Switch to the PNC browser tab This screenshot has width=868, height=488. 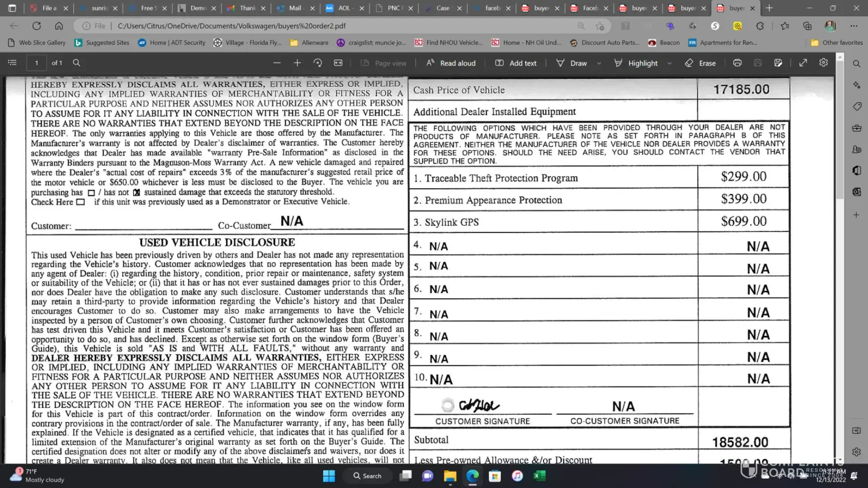point(393,8)
